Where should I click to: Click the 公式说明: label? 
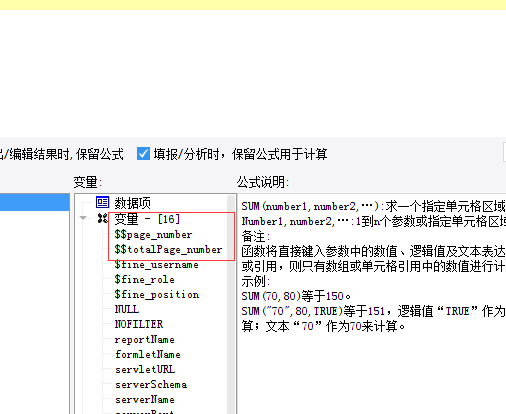(263, 182)
